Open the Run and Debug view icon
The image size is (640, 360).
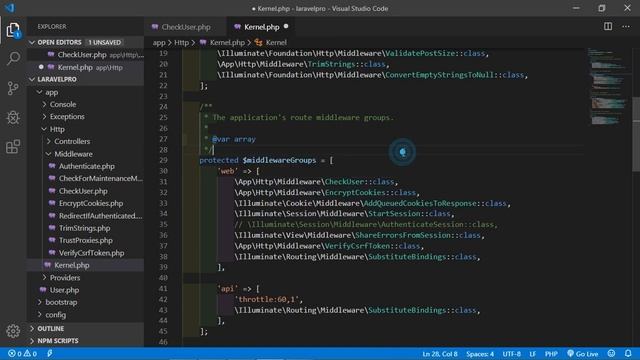[13, 118]
